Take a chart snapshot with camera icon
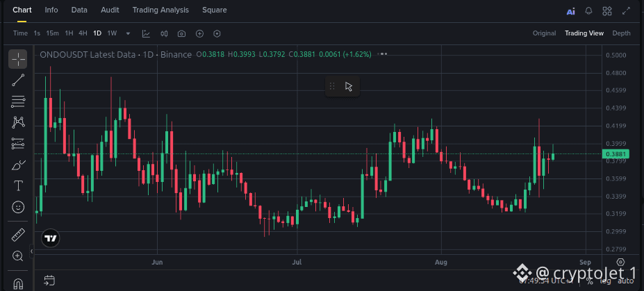 tap(181, 33)
